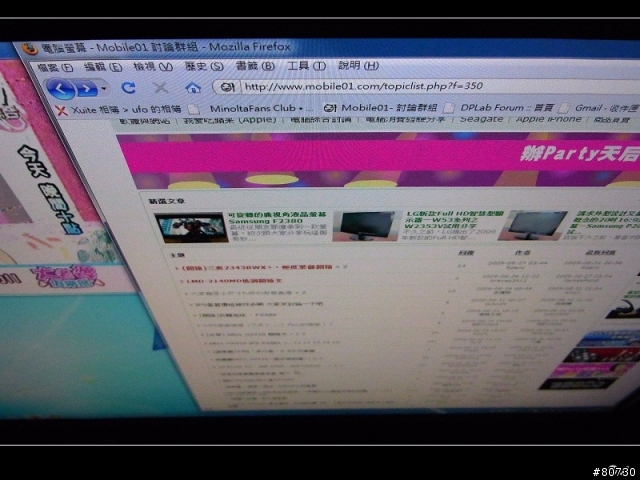
Task: Open the Gmail - 收件匣 bookmark
Action: coord(606,108)
